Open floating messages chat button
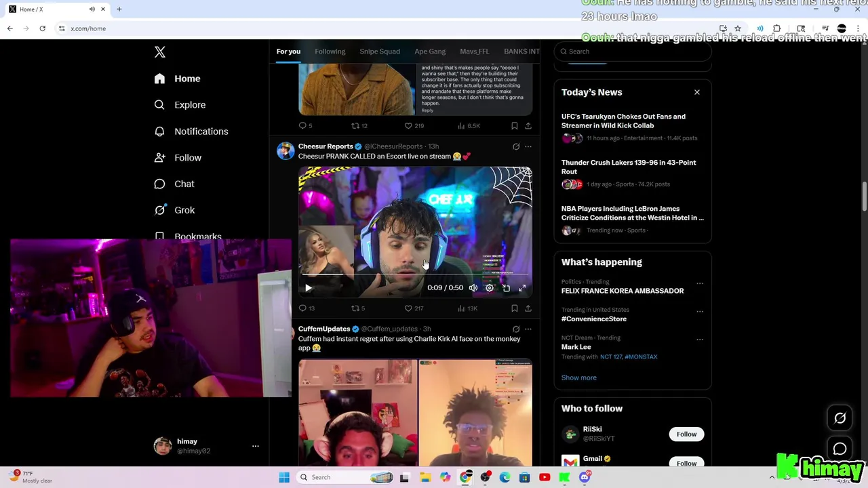This screenshot has height=488, width=868. coord(840,449)
